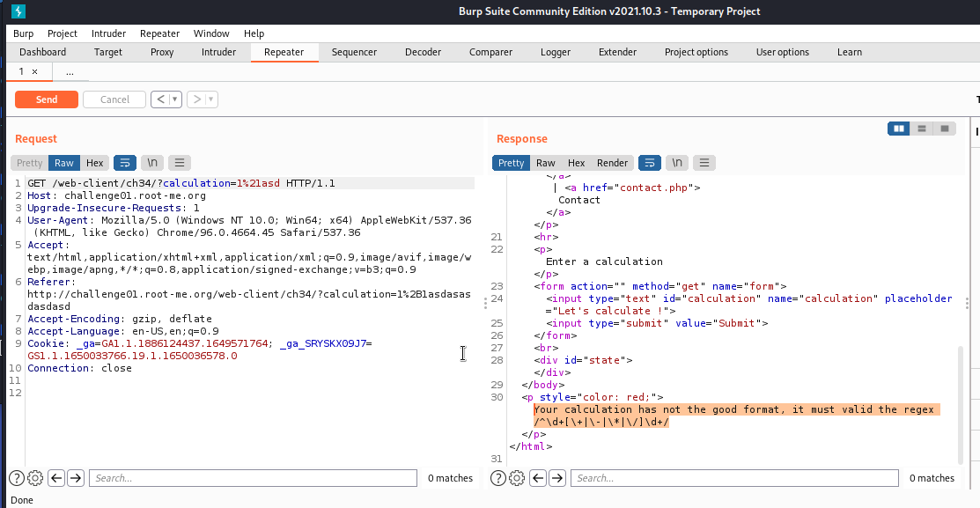Focus the Response pane search field
Image resolution: width=980 pixels, height=508 pixels.
coord(734,478)
